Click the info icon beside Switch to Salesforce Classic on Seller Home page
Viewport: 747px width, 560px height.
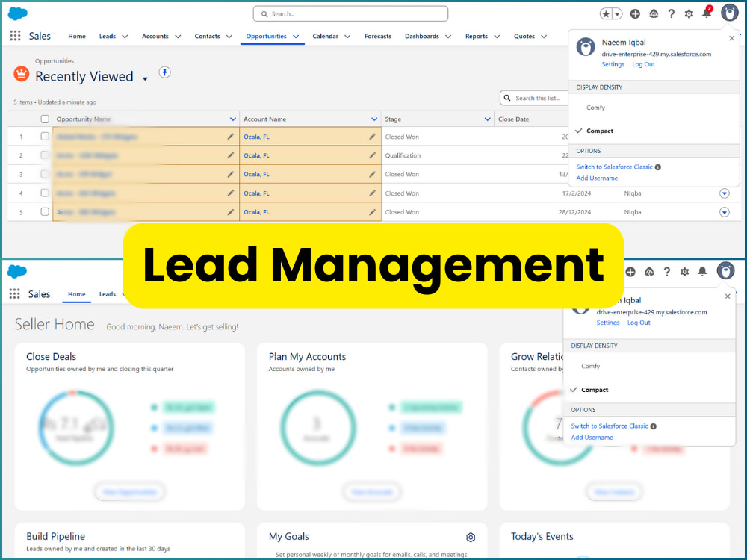coord(654,426)
